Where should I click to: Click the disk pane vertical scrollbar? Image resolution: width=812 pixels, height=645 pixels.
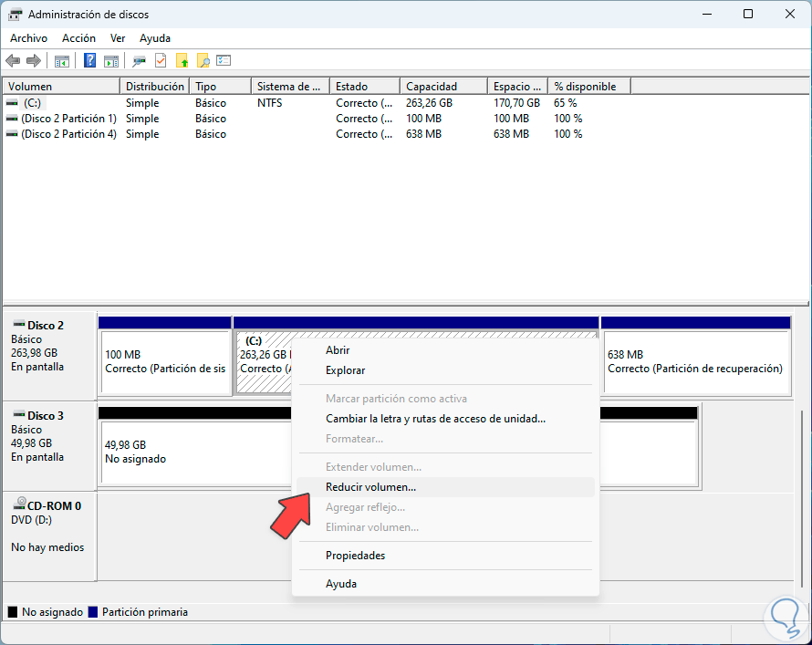tap(802, 500)
